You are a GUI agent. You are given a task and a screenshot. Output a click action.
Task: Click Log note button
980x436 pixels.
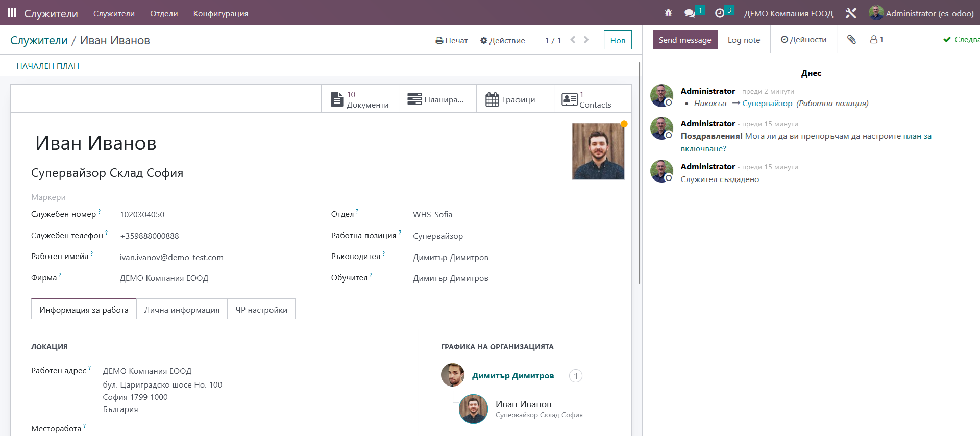coord(744,40)
